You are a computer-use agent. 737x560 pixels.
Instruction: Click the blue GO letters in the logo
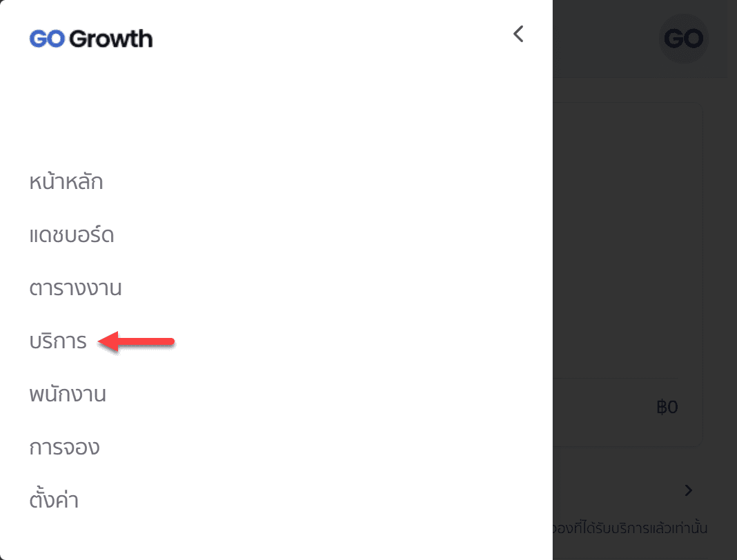click(47, 39)
